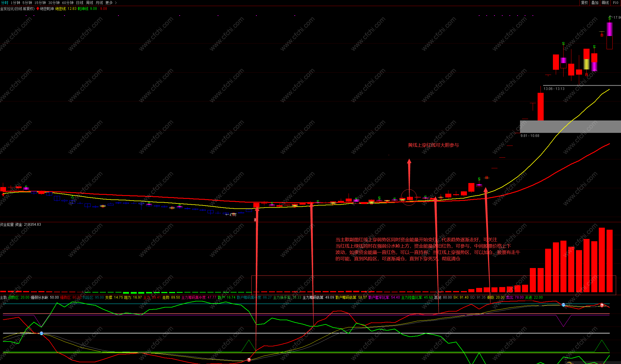Screen dimensions: 621x364
Task: Click red B signal marker near top-right candle
Action: (x=602, y=35)
